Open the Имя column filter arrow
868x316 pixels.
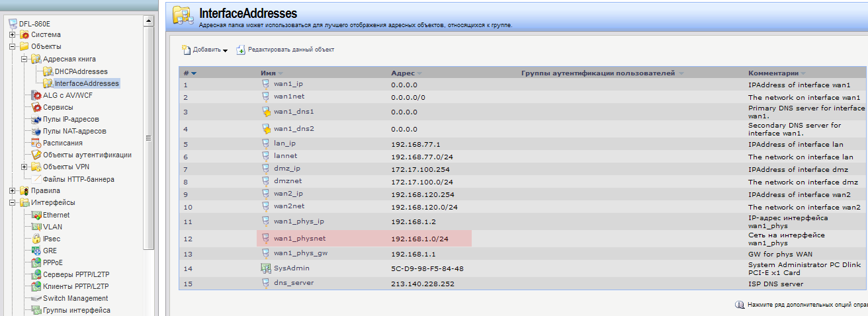tap(280, 73)
